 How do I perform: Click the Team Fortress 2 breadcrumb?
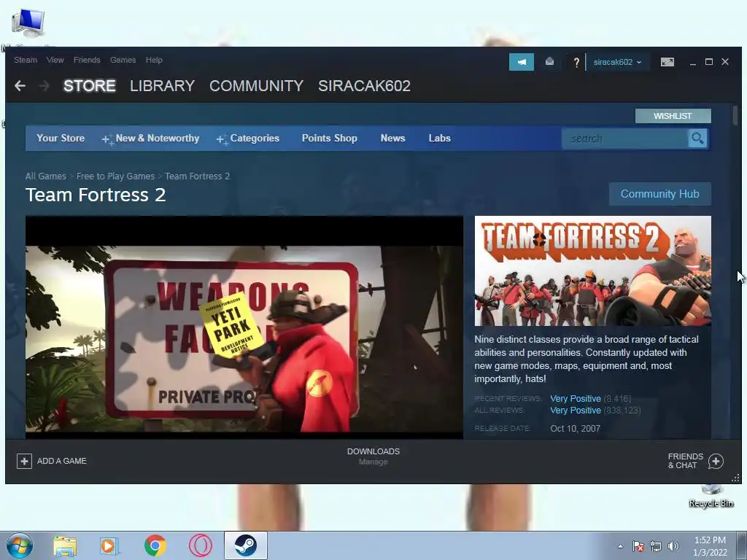(197, 176)
